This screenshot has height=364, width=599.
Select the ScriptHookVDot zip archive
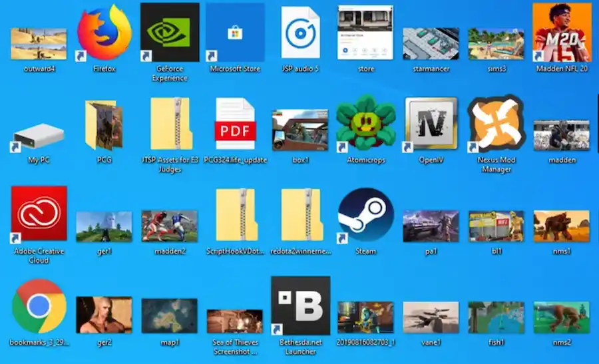coord(236,215)
